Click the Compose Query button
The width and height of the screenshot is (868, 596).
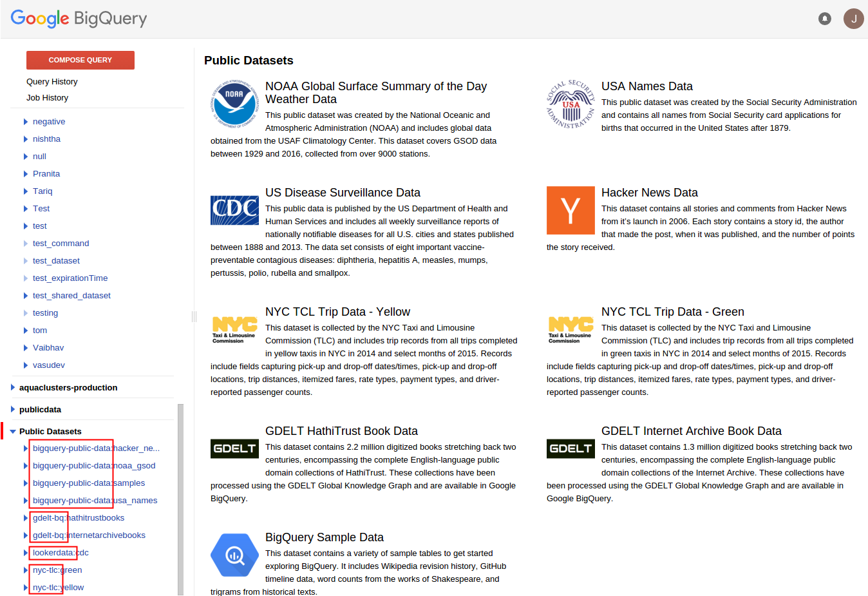pos(80,60)
